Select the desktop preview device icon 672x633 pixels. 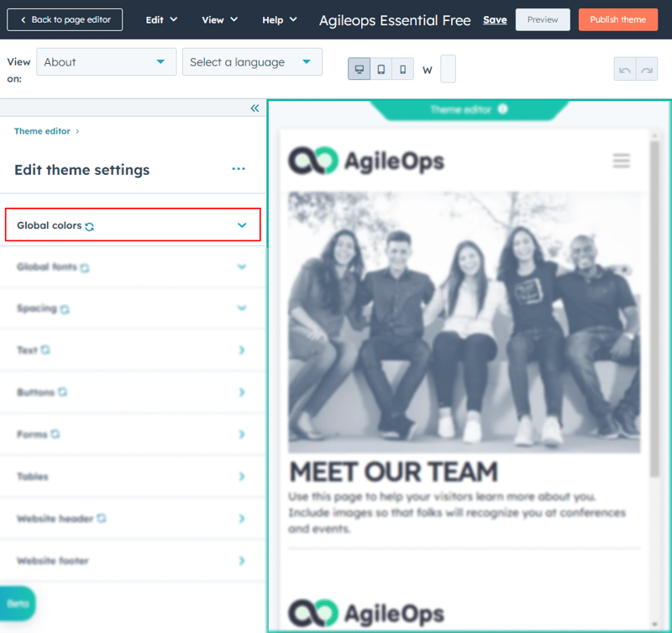coord(360,69)
